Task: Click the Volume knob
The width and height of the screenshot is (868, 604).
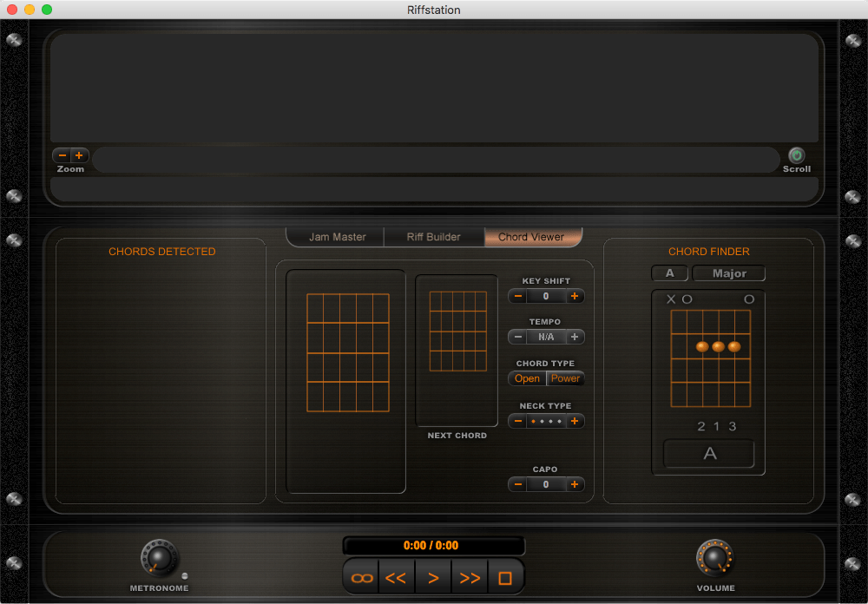Action: (x=715, y=558)
